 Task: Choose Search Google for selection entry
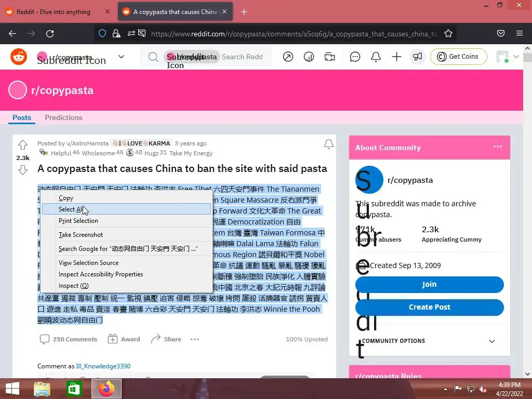[126, 249]
